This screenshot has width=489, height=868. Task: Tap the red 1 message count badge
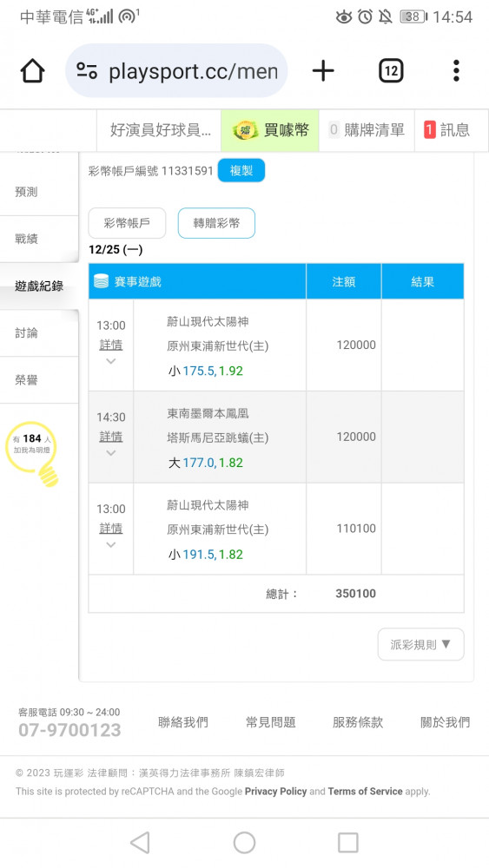(430, 130)
